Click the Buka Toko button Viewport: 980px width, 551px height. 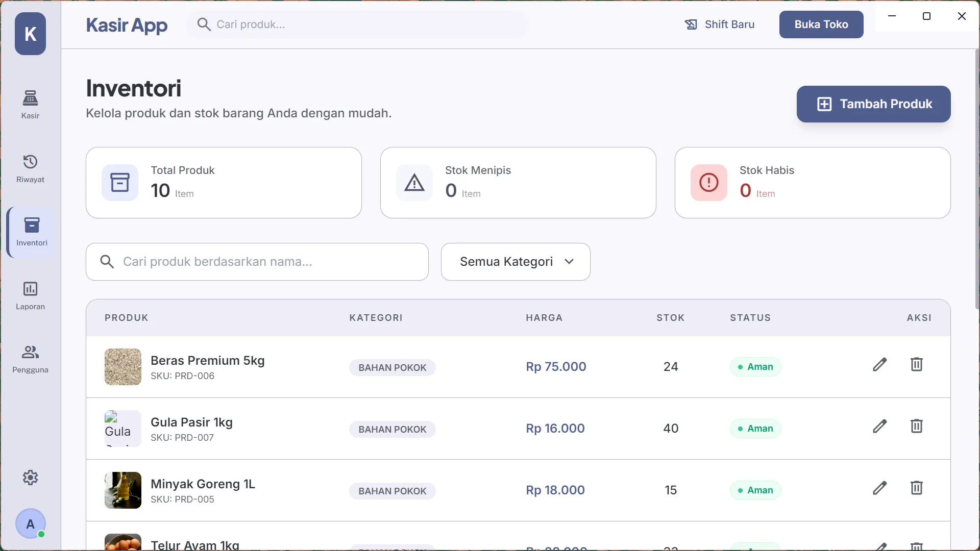pos(821,24)
